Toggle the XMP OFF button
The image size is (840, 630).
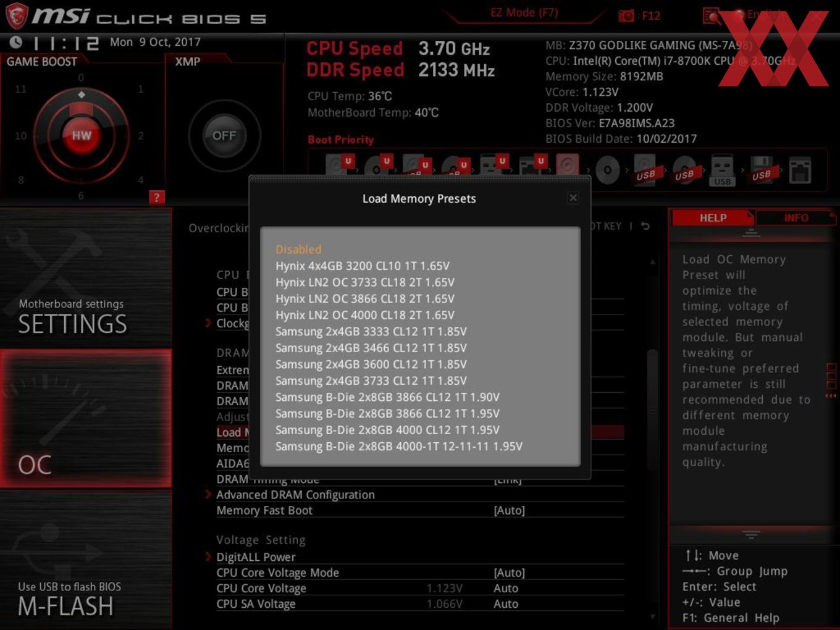224,135
